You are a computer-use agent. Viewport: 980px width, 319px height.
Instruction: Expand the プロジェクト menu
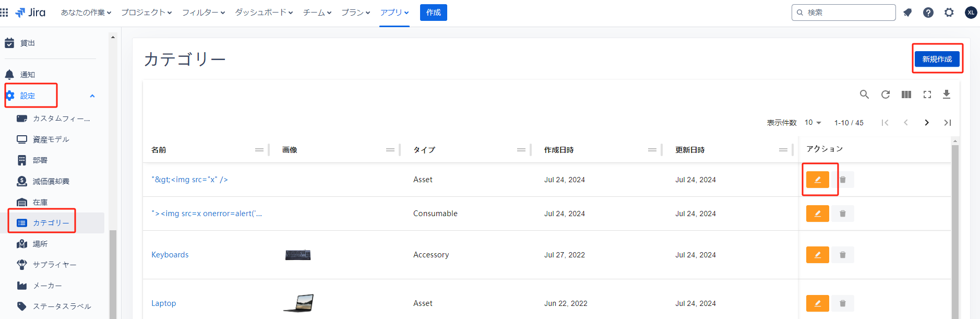146,13
